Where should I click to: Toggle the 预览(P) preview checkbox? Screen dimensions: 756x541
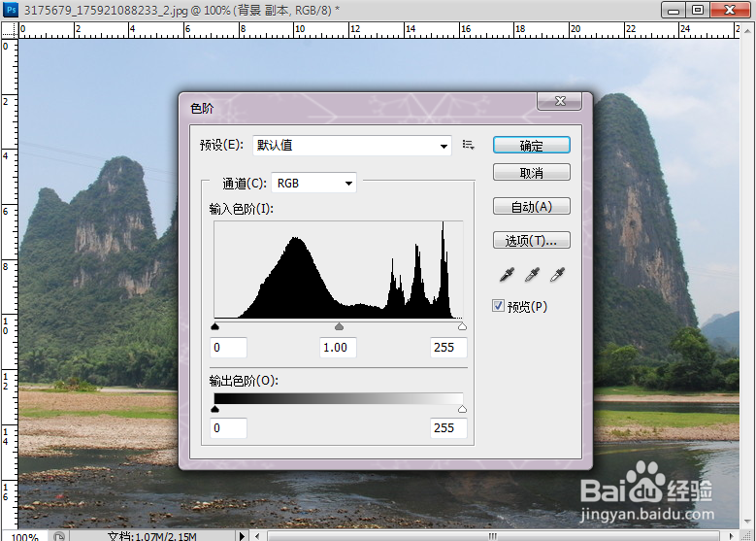click(498, 306)
